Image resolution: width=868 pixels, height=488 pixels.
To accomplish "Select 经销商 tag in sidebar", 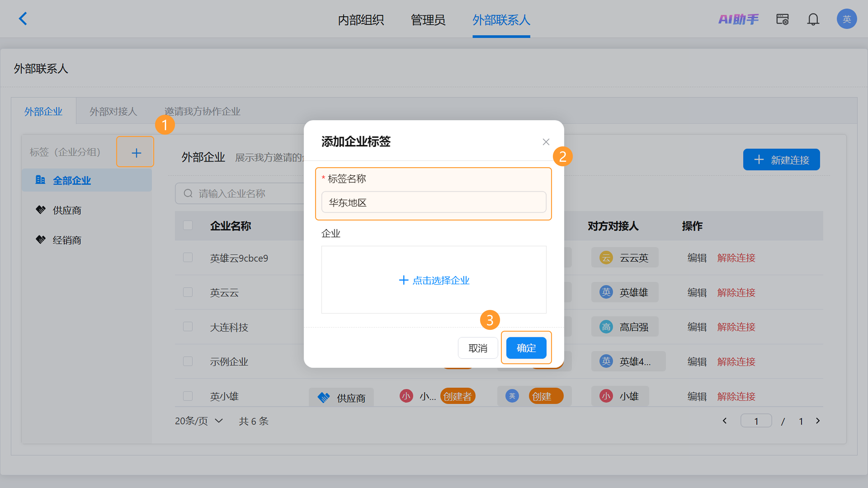I will [x=67, y=240].
